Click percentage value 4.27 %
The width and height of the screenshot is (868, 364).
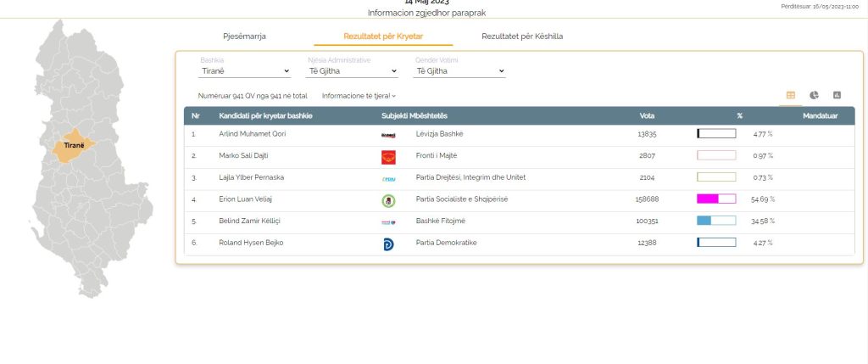(763, 243)
